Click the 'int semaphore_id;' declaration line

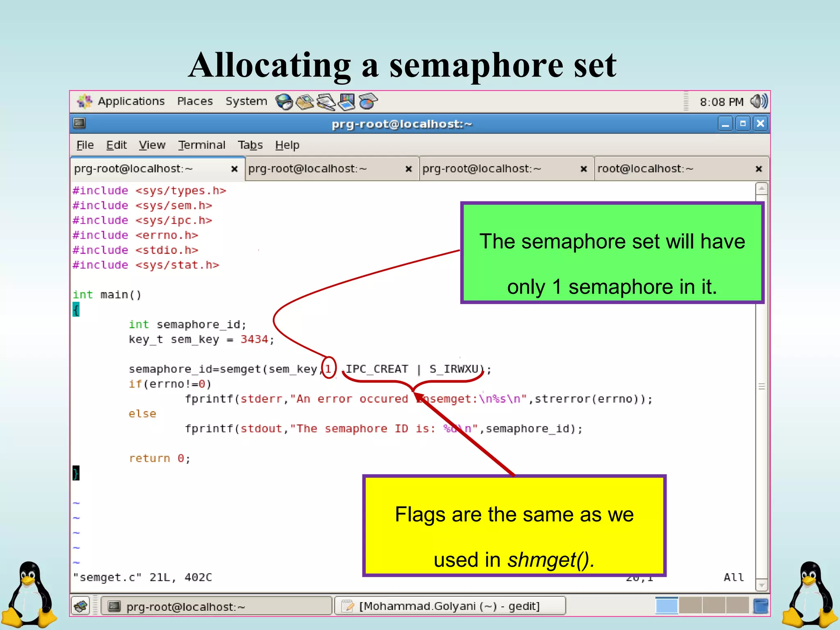tap(187, 324)
